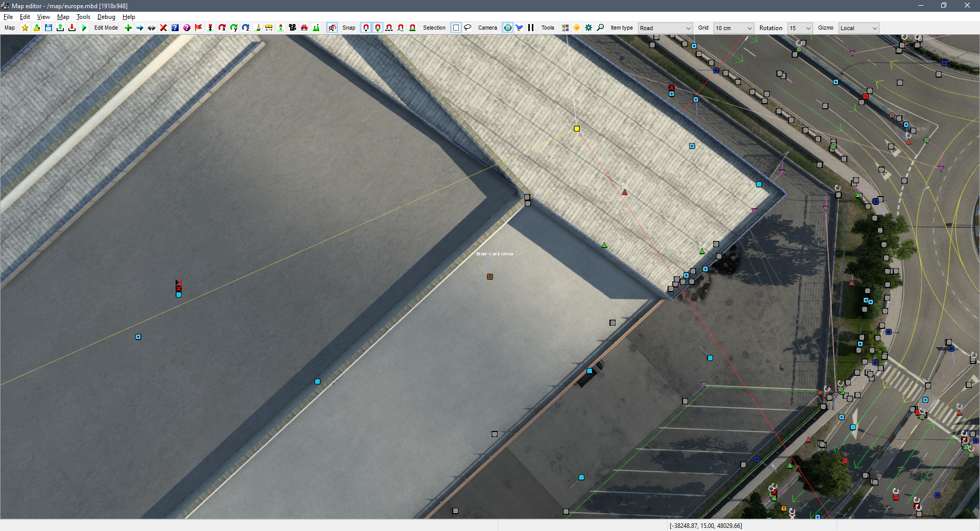Screen dimensions: 980x531
Task: Toggle rectangular selection mode
Action: pyautogui.click(x=456, y=28)
